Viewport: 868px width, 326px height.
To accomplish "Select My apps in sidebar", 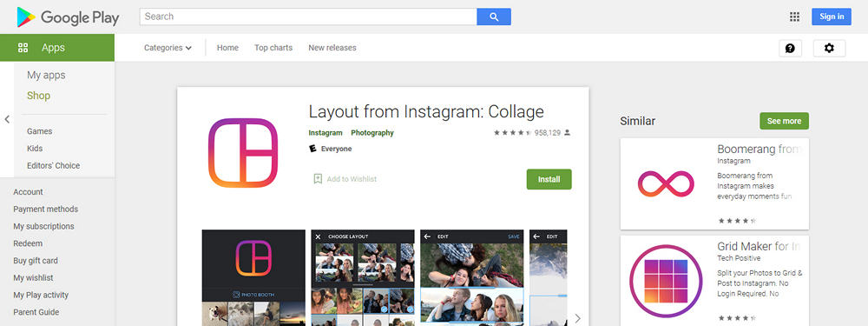I will [46, 76].
